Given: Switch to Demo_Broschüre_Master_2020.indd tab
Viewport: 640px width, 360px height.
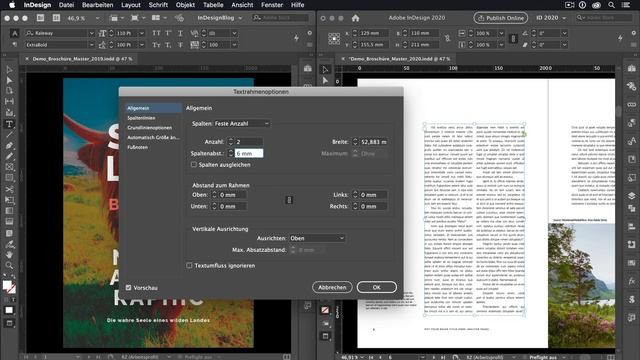Looking at the screenshot, I should (x=400, y=59).
